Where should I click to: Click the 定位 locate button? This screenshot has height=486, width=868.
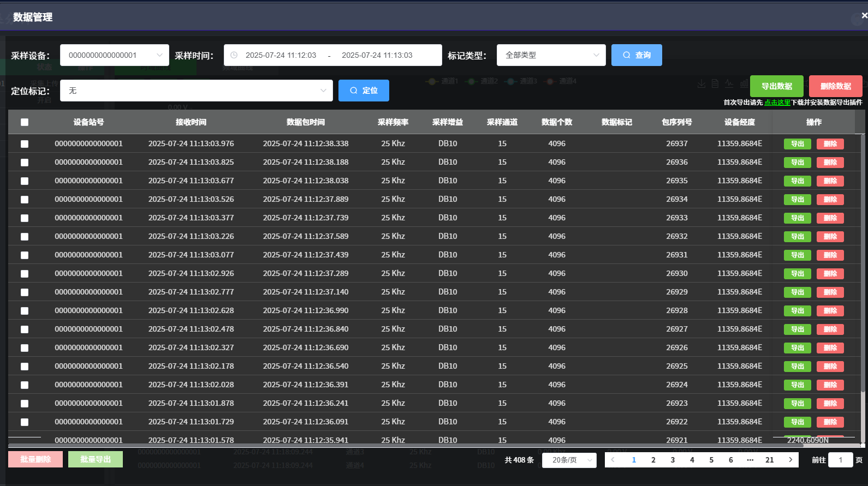pyautogui.click(x=364, y=91)
